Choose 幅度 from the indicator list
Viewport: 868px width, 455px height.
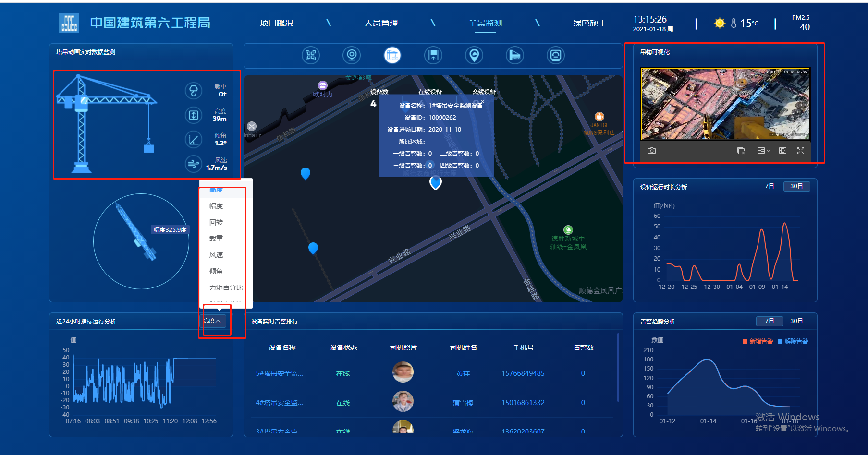(216, 206)
